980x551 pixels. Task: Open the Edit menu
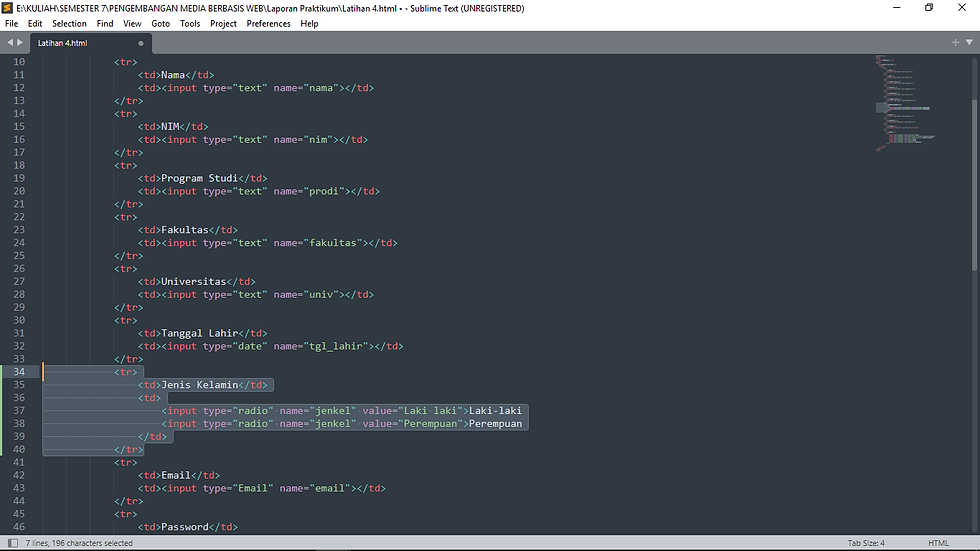[35, 24]
